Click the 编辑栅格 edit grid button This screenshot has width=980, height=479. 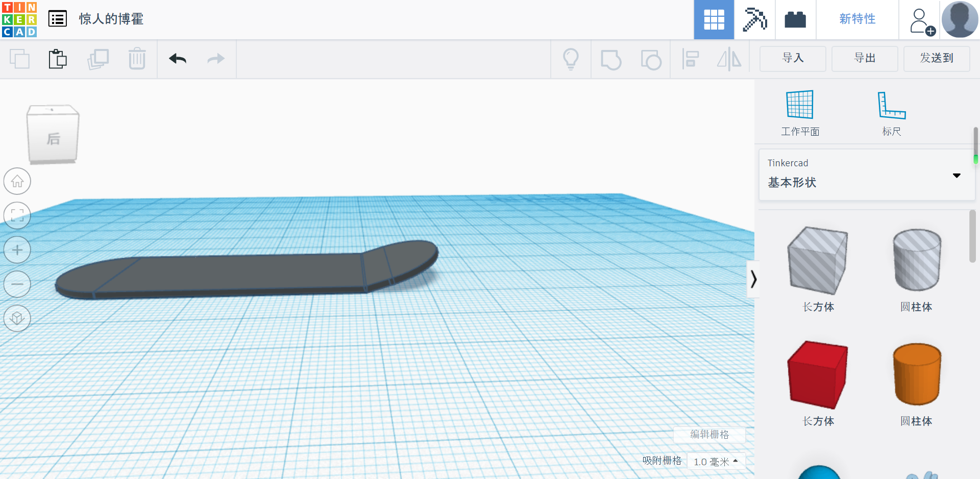(x=709, y=434)
